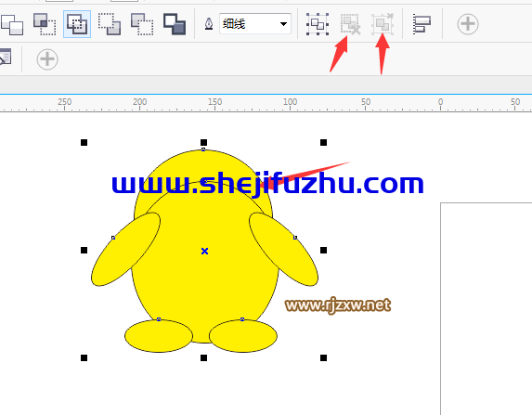532x415 pixels.
Task: Click the second-row plus customize button
Action: (x=47, y=59)
